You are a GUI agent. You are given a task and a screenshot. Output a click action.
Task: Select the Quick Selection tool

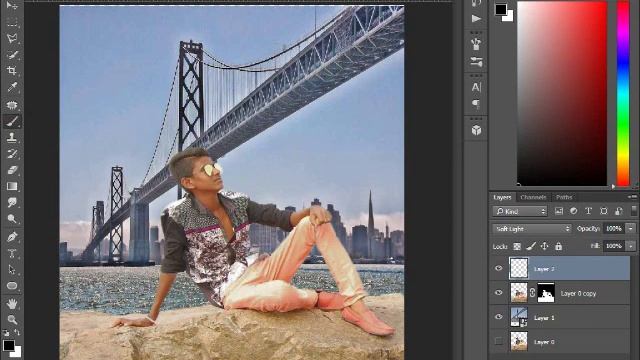pos(12,55)
